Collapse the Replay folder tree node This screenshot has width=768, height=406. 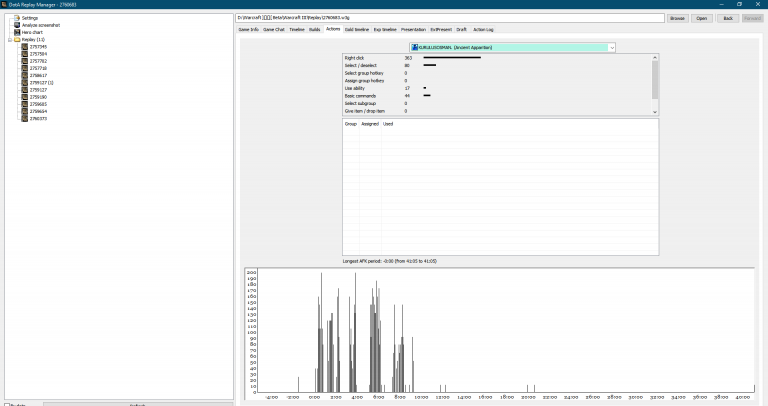[9, 39]
